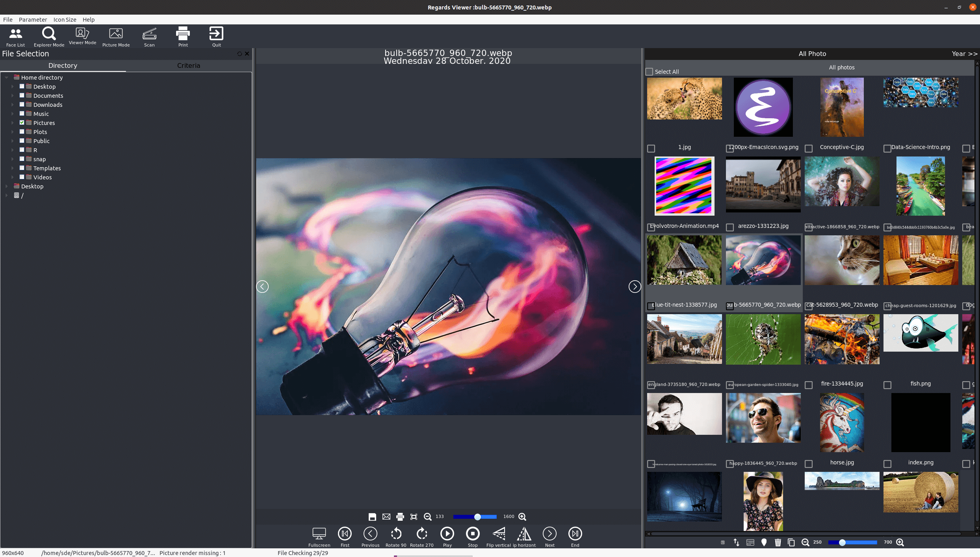This screenshot has height=557, width=980.
Task: Switch to the Directory tab
Action: [63, 65]
